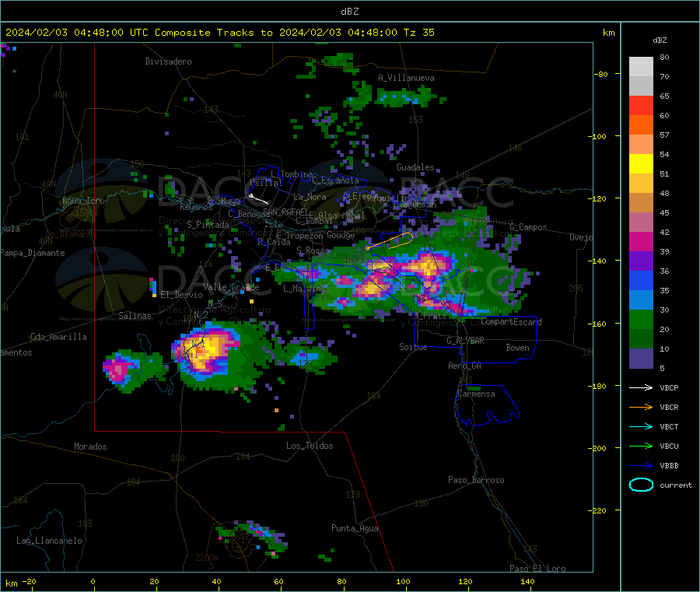
Task: Click the 140 km bottom axis label
Action: (x=527, y=581)
